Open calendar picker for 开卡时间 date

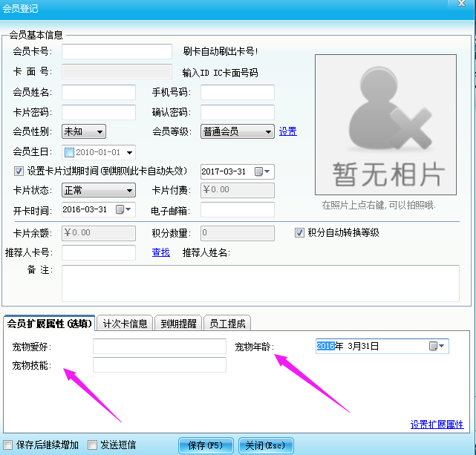tap(123, 209)
